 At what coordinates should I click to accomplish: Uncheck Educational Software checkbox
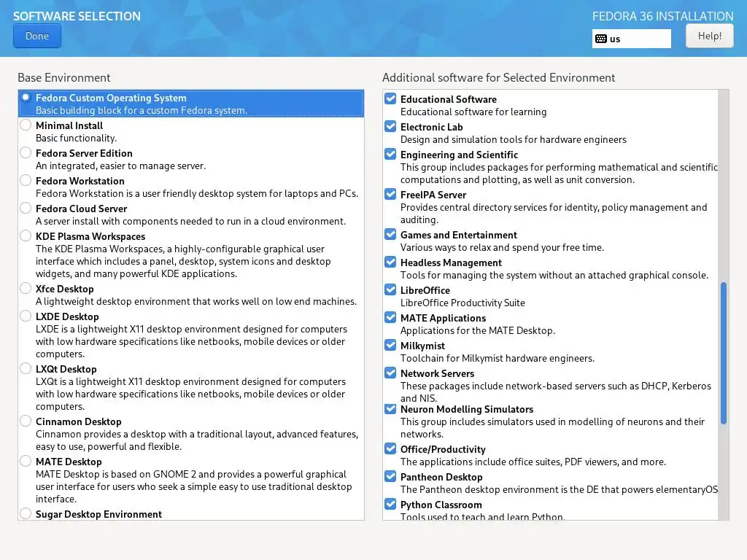390,98
